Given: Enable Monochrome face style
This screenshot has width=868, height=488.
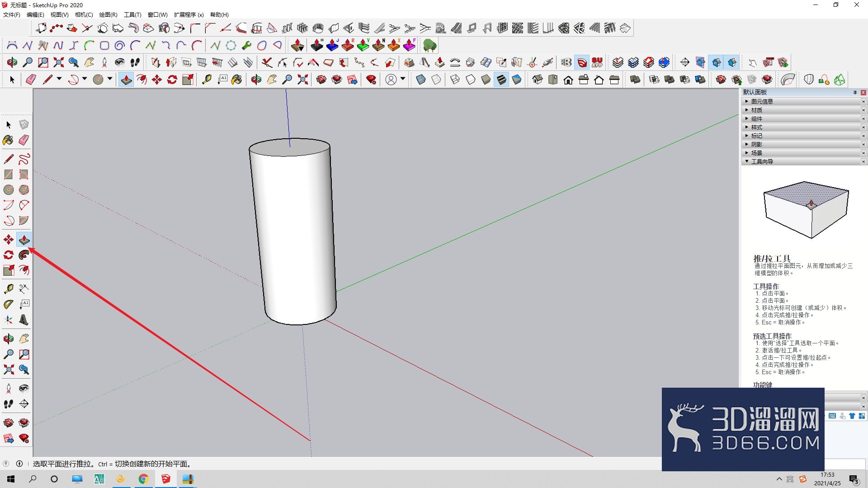Looking at the screenshot, I should 517,80.
